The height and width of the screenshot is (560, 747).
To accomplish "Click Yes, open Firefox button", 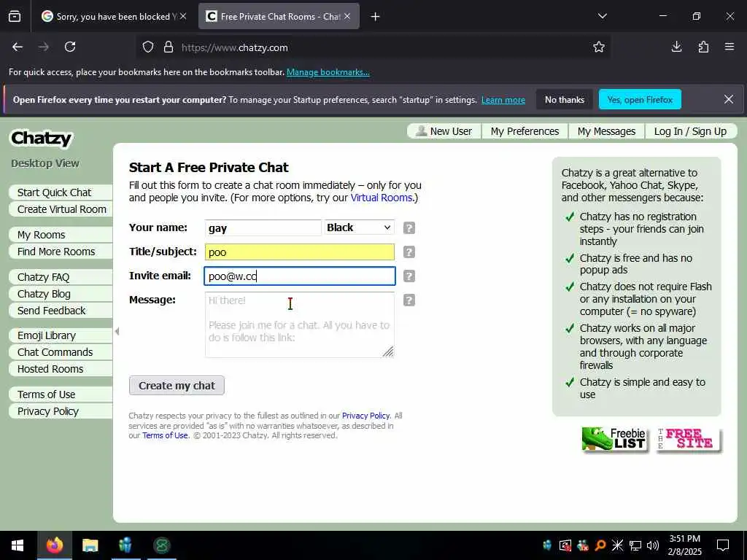I will tap(640, 99).
